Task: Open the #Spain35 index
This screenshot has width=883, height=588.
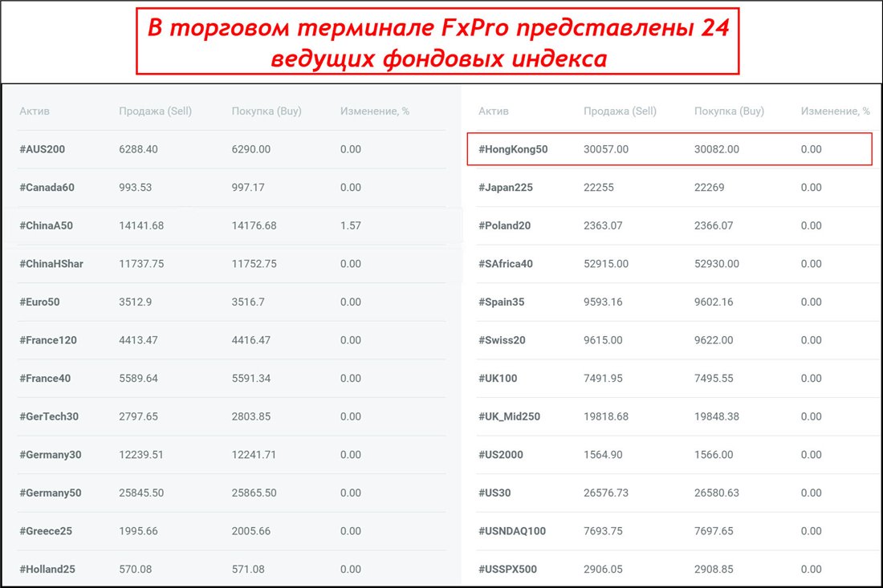Action: click(501, 302)
